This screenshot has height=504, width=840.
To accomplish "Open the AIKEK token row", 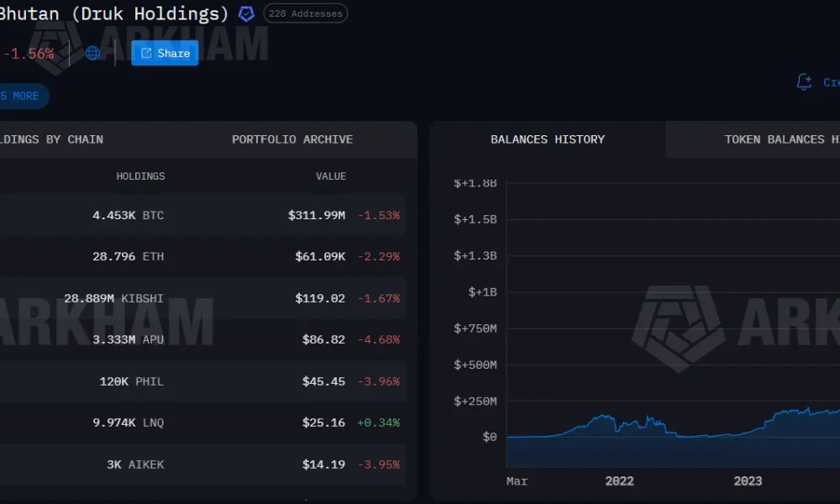I will click(x=202, y=465).
